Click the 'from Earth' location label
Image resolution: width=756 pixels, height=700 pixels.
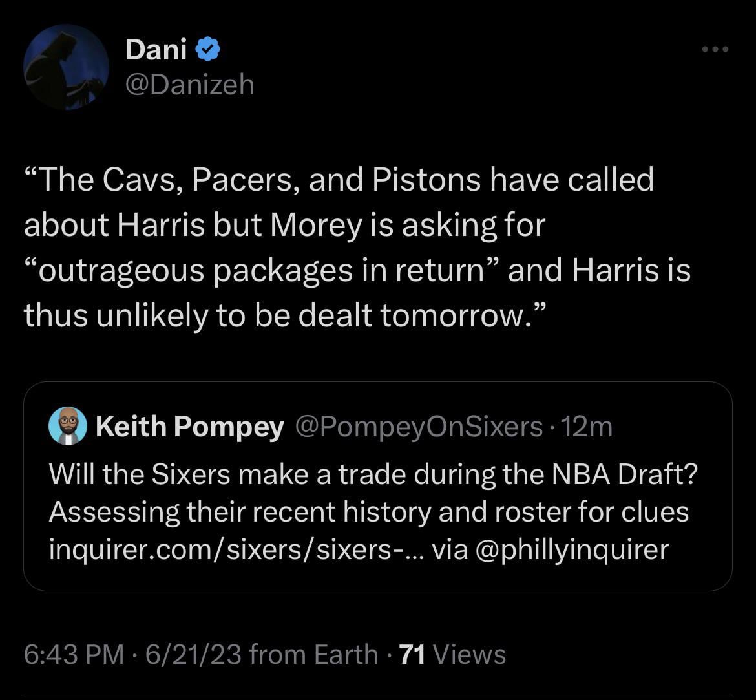[x=313, y=655]
